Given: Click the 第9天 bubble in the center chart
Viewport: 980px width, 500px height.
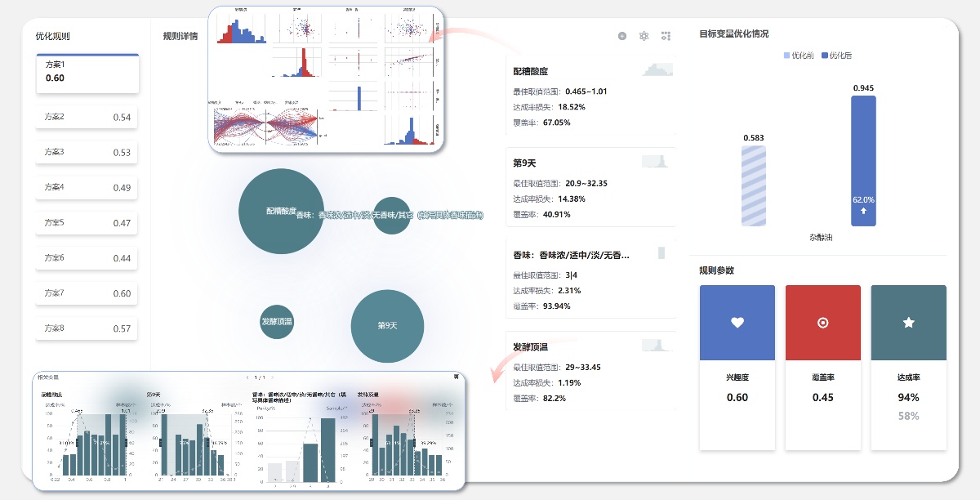Looking at the screenshot, I should pyautogui.click(x=387, y=326).
